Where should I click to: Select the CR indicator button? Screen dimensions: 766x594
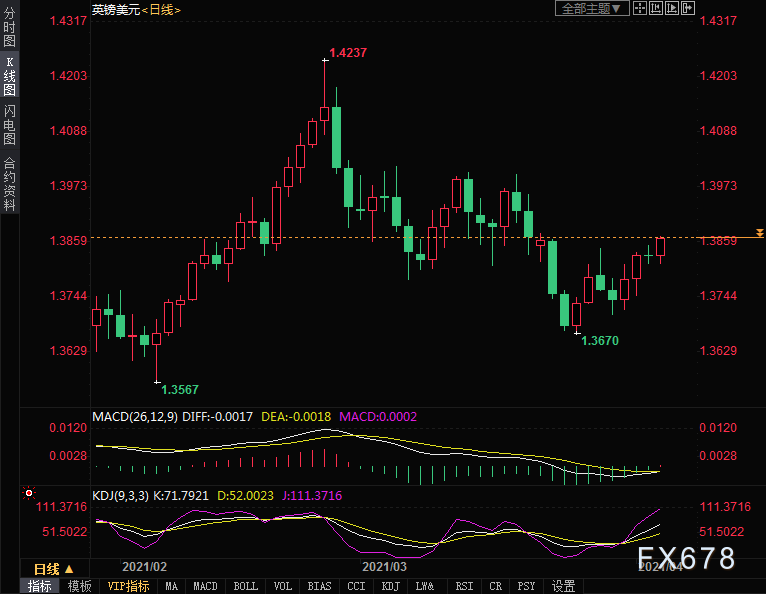click(495, 586)
